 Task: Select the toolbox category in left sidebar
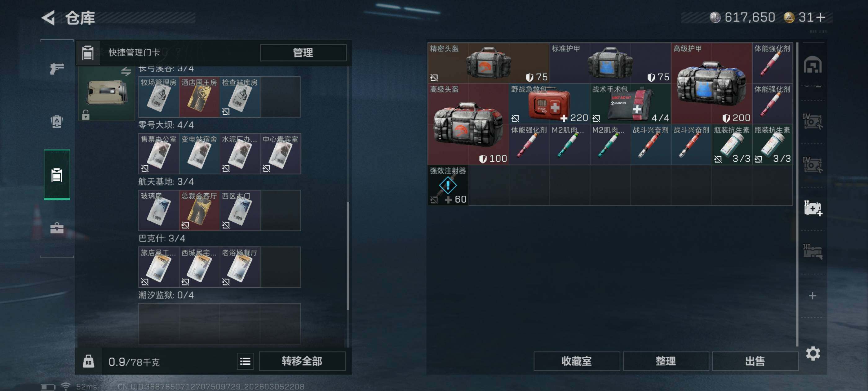57,228
